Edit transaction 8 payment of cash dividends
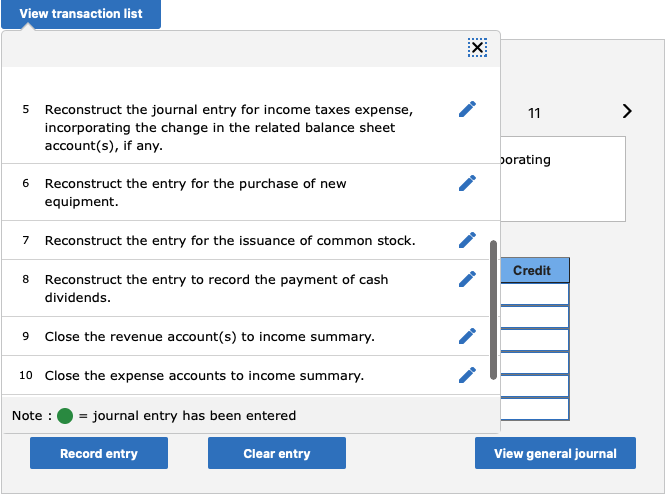 tap(467, 279)
